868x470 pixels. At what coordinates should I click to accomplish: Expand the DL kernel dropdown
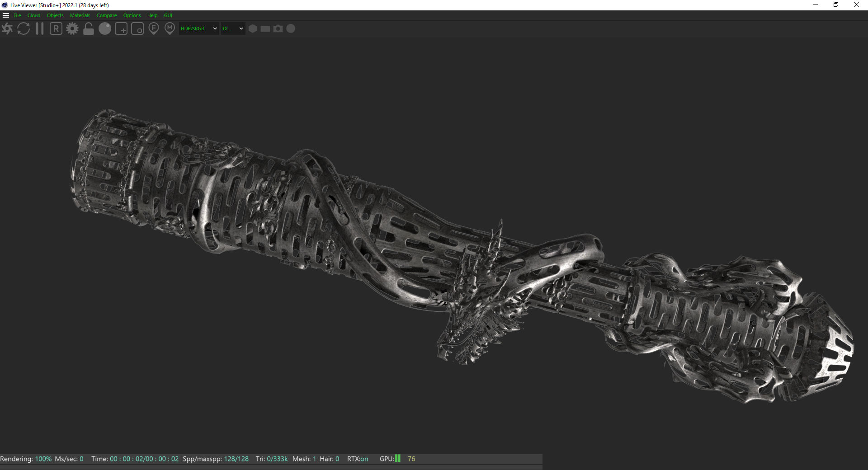(233, 28)
